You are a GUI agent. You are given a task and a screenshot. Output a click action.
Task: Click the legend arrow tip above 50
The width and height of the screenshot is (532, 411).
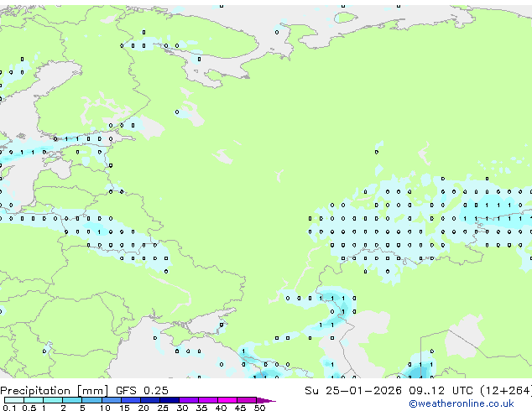tap(266, 400)
